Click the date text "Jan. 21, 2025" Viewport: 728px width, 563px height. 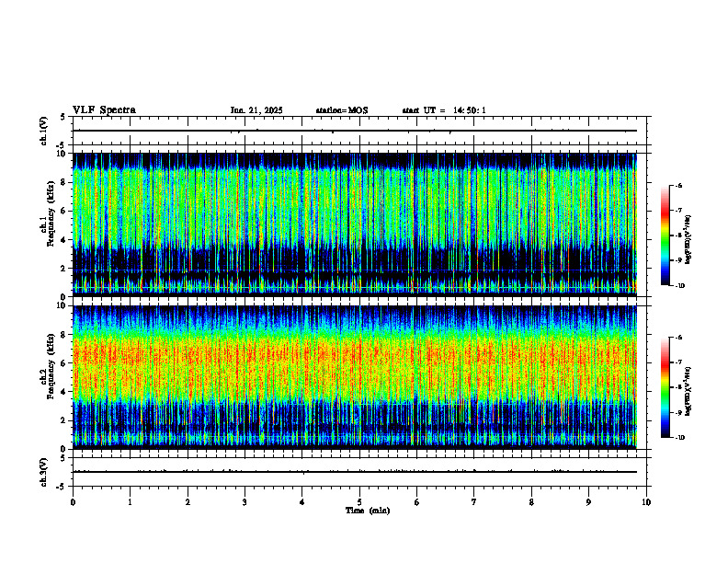coord(256,110)
